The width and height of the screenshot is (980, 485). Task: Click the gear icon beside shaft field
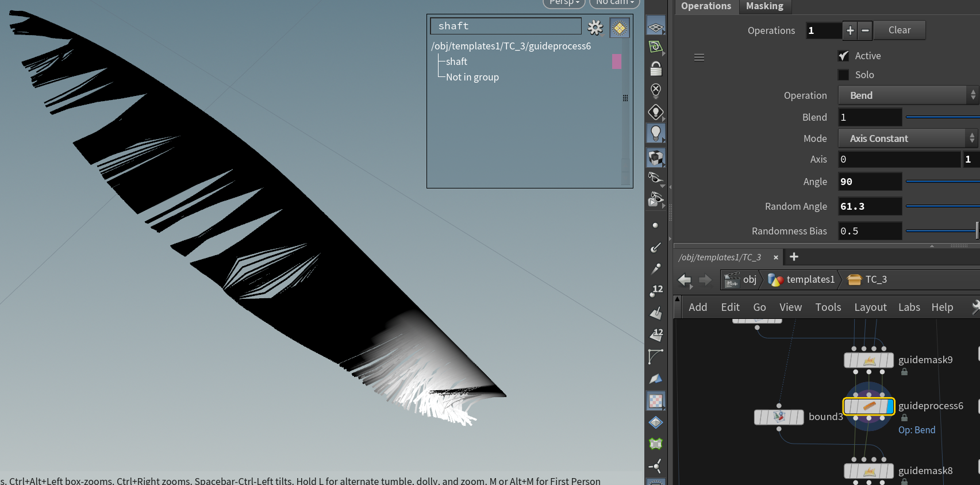pyautogui.click(x=595, y=27)
